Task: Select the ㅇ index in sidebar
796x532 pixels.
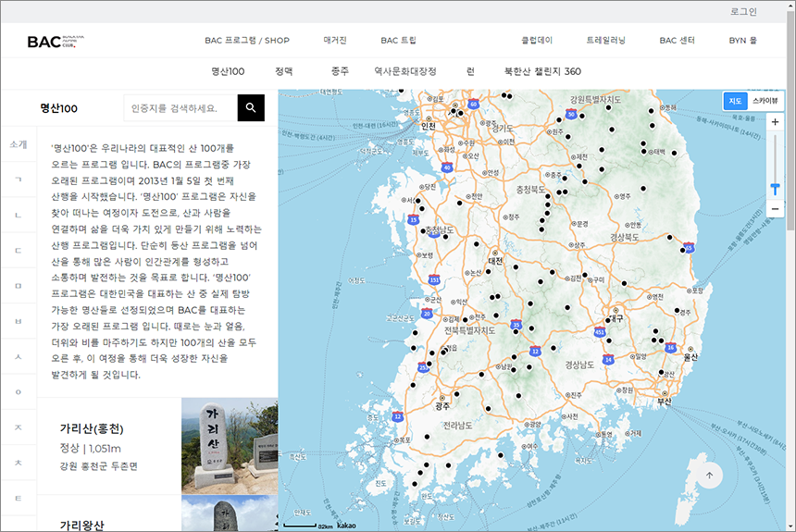Action: (x=19, y=392)
